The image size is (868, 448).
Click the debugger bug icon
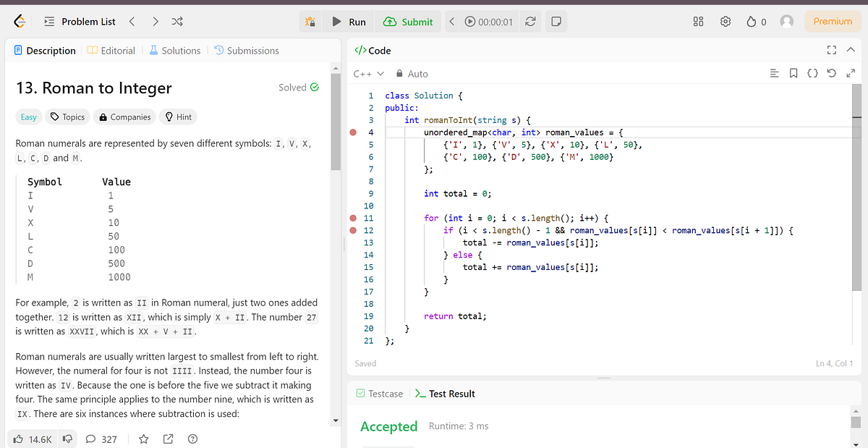click(310, 22)
